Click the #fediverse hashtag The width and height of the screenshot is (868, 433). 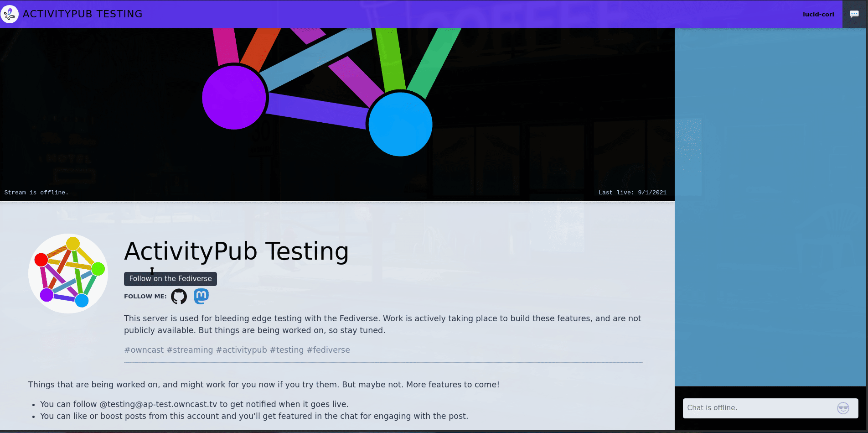click(x=328, y=350)
